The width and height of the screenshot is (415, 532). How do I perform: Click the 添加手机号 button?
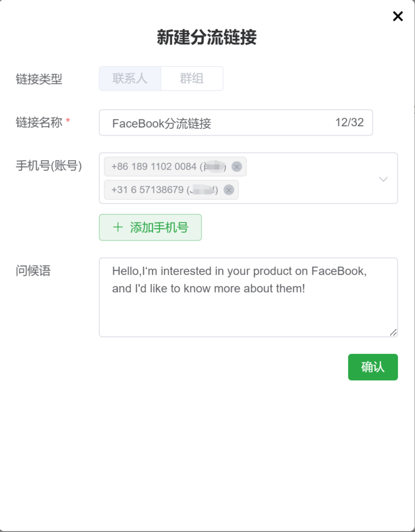pos(150,228)
